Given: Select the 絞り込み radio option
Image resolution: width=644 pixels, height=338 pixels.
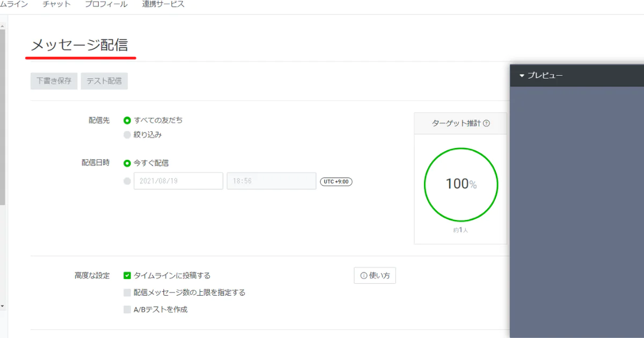Looking at the screenshot, I should 127,135.
